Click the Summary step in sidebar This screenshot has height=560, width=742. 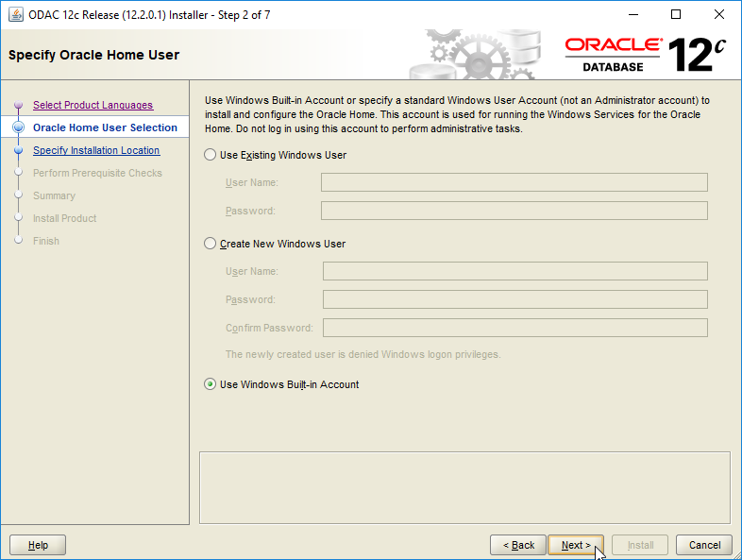pyautogui.click(x=54, y=195)
